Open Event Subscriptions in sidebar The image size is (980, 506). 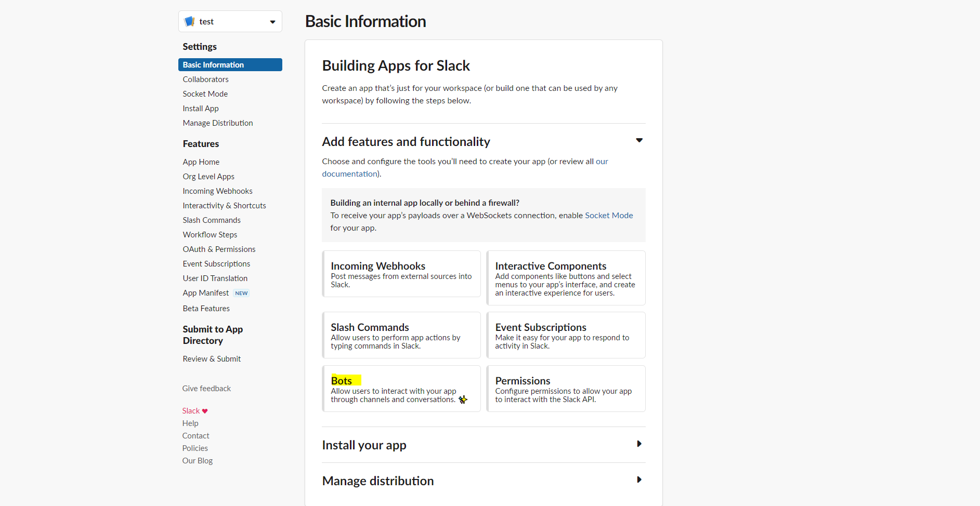(216, 263)
